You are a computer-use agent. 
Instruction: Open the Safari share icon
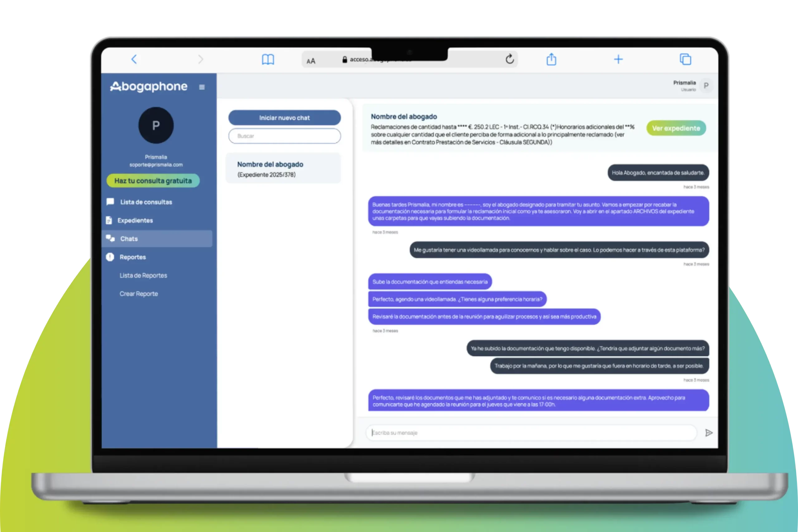(551, 59)
